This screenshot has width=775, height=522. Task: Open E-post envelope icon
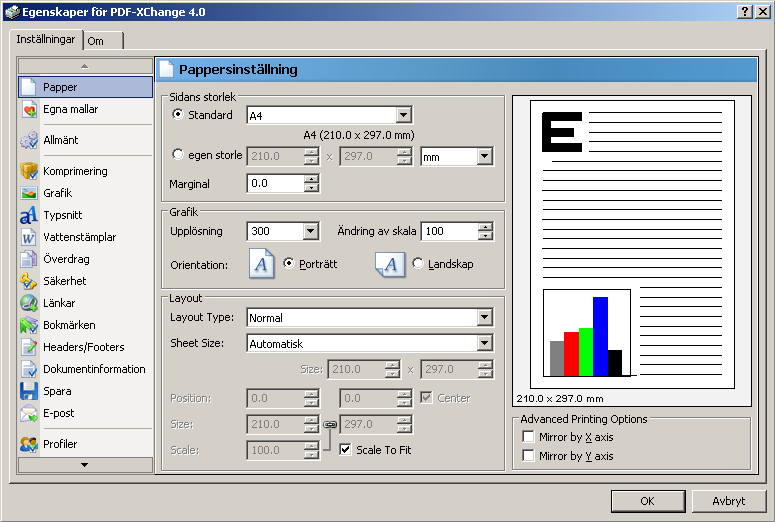[x=29, y=413]
